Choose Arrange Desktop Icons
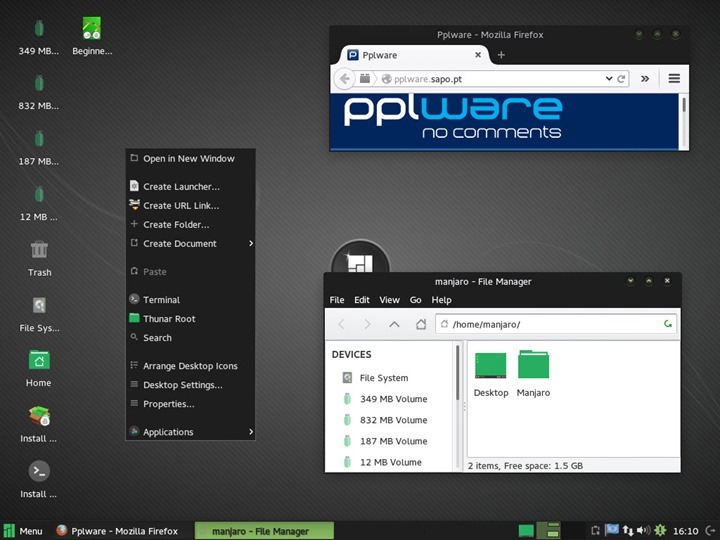The image size is (720, 540). click(190, 366)
